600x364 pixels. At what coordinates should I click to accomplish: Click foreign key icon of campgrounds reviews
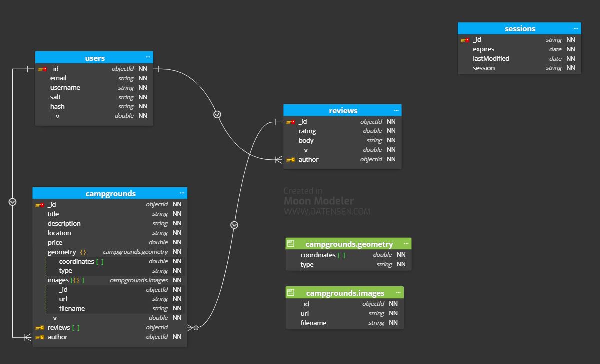40,327
